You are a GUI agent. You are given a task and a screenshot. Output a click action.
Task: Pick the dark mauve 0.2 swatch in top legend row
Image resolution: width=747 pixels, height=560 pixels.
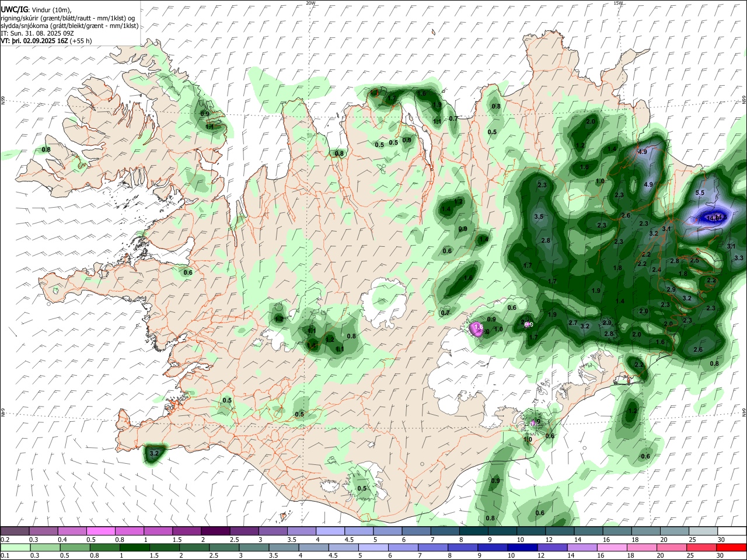tap(15, 531)
